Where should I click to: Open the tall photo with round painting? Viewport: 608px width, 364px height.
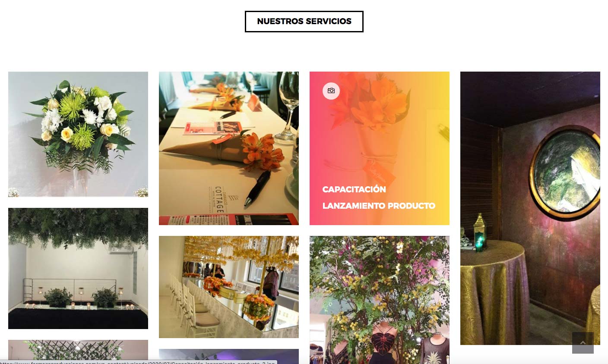pos(530,208)
